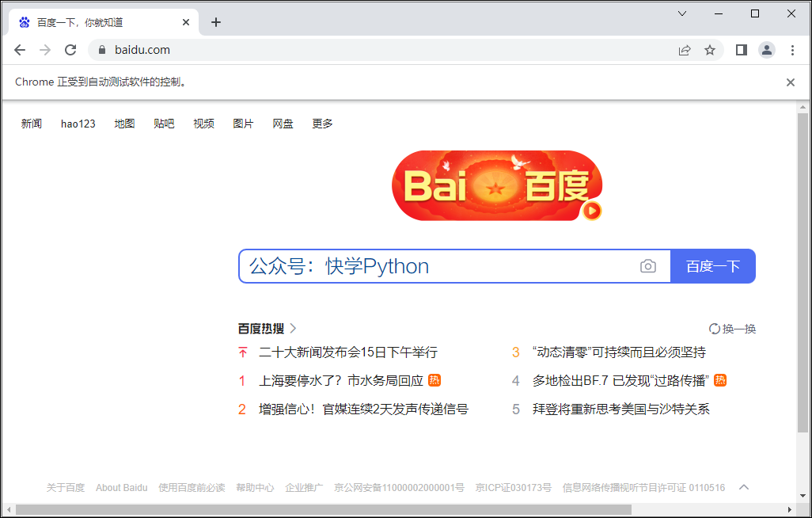The height and width of the screenshot is (518, 812).
Task: Open hot item 二十大新闻发布会15日下午举行
Action: [x=348, y=352]
